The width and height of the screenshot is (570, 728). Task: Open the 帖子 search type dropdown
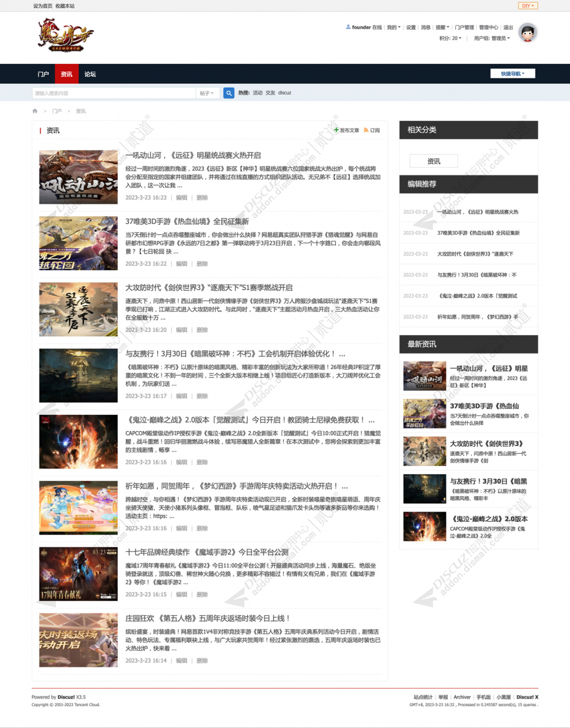[x=207, y=93]
